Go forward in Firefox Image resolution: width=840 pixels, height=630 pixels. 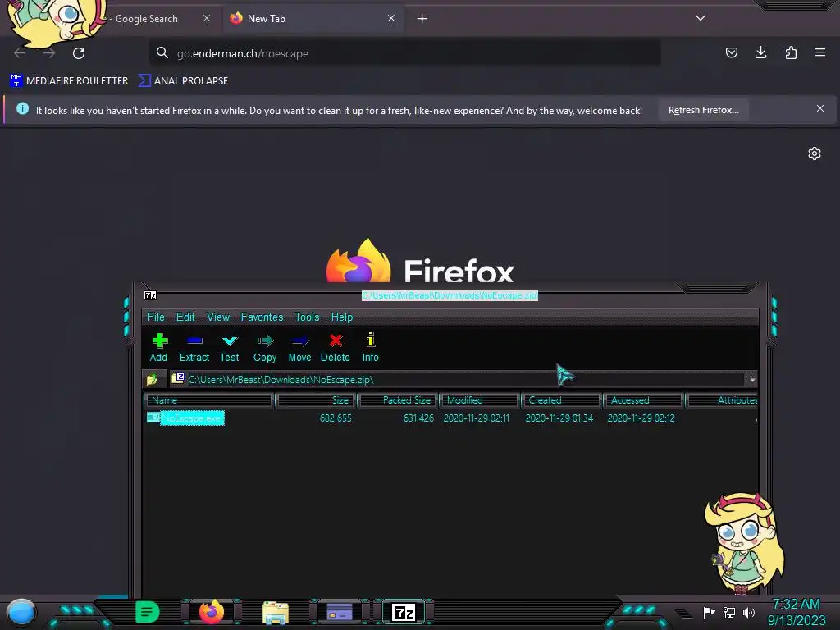[49, 53]
